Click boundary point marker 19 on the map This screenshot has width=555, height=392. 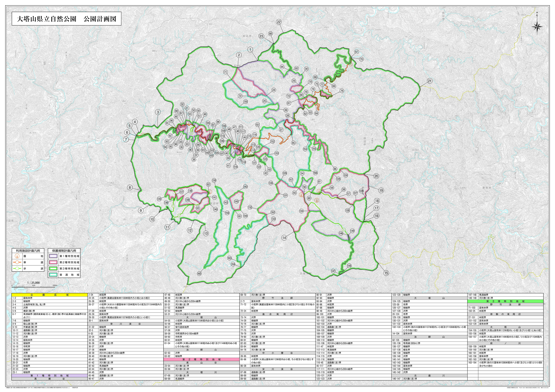tap(381, 190)
